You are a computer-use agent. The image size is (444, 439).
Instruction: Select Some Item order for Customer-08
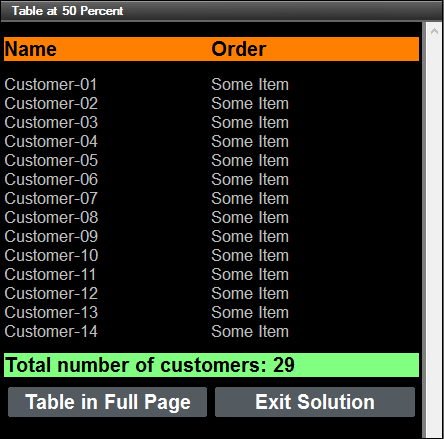click(x=250, y=217)
